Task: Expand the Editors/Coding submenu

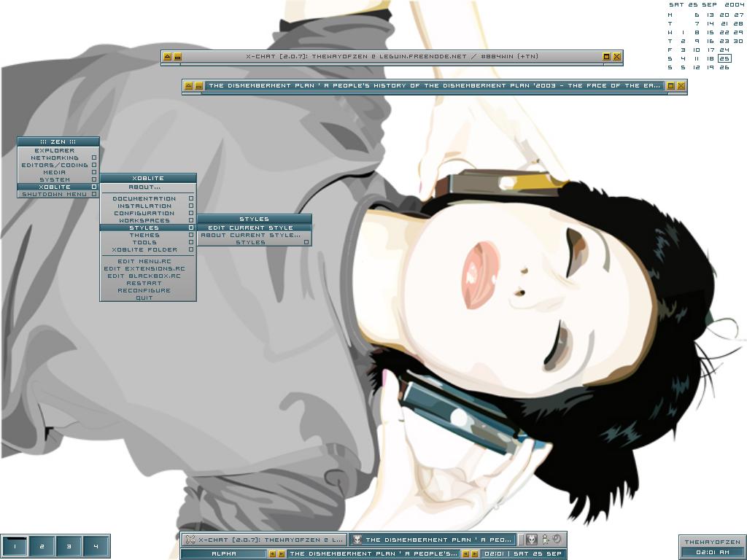Action: [x=58, y=166]
